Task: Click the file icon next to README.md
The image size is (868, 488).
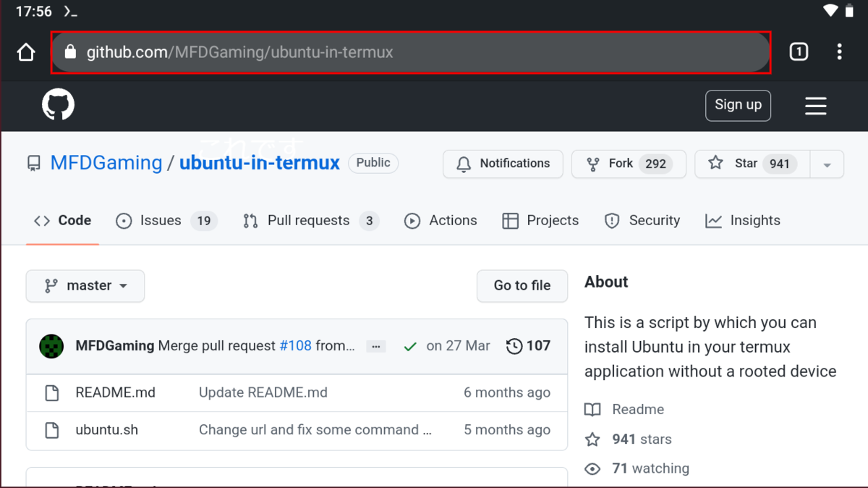Action: [x=52, y=393]
